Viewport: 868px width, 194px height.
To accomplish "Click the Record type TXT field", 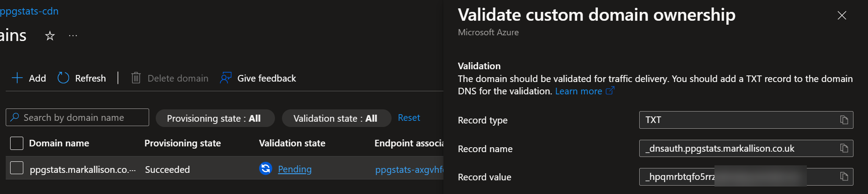I will click(x=746, y=120).
